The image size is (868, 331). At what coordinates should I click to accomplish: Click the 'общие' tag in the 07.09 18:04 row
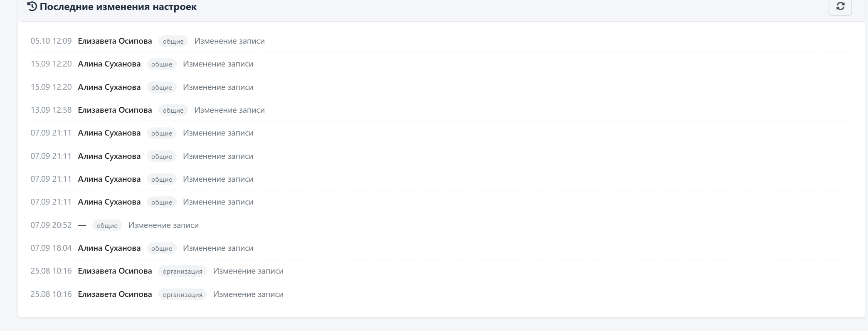pyautogui.click(x=162, y=248)
